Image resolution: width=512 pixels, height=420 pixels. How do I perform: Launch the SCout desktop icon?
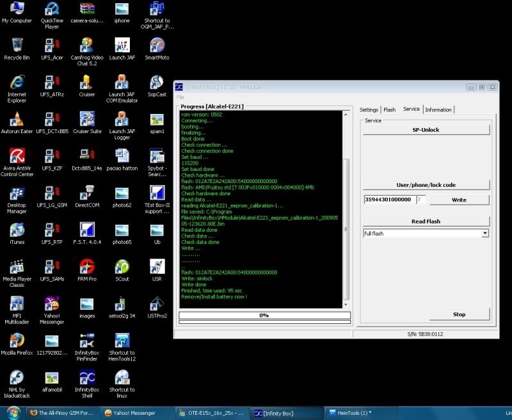[x=122, y=266]
